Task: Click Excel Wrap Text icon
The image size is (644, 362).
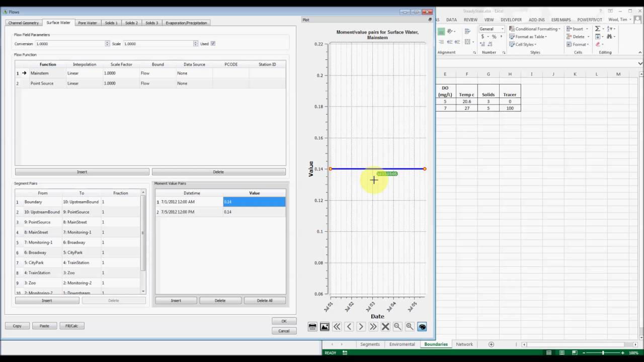Action: pos(467,32)
